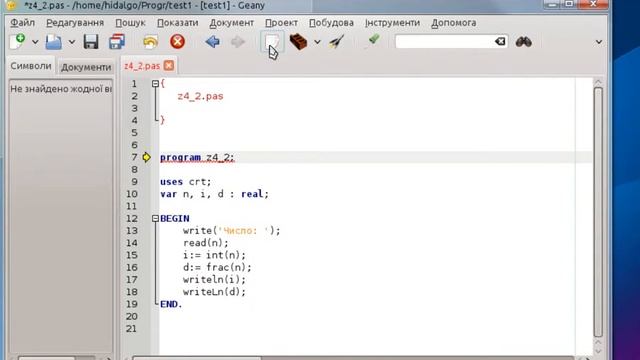Click the toolbar search input field

pos(444,42)
